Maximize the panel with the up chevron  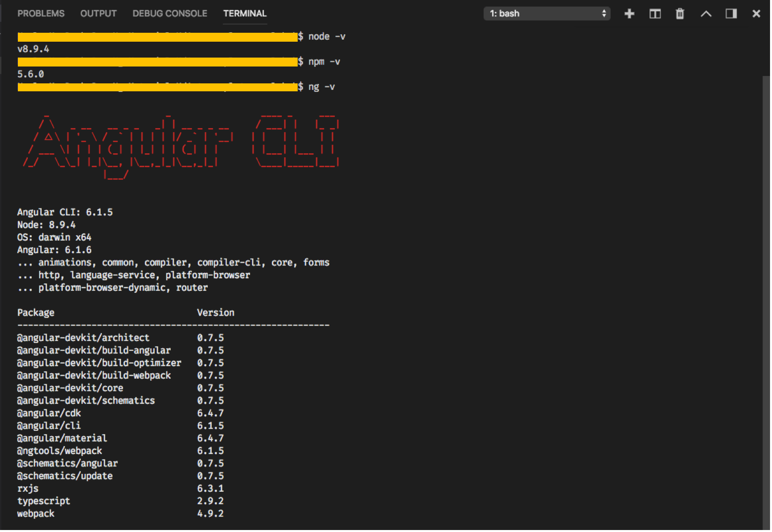tap(706, 13)
